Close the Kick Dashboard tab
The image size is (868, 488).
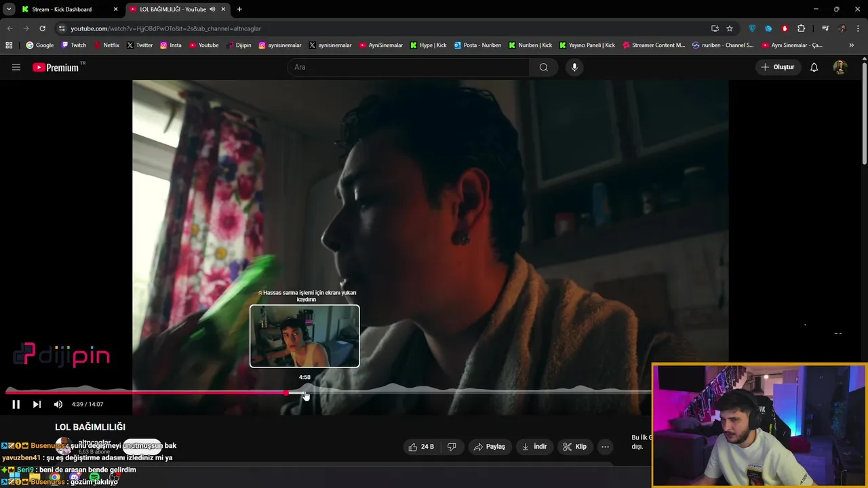point(115,9)
